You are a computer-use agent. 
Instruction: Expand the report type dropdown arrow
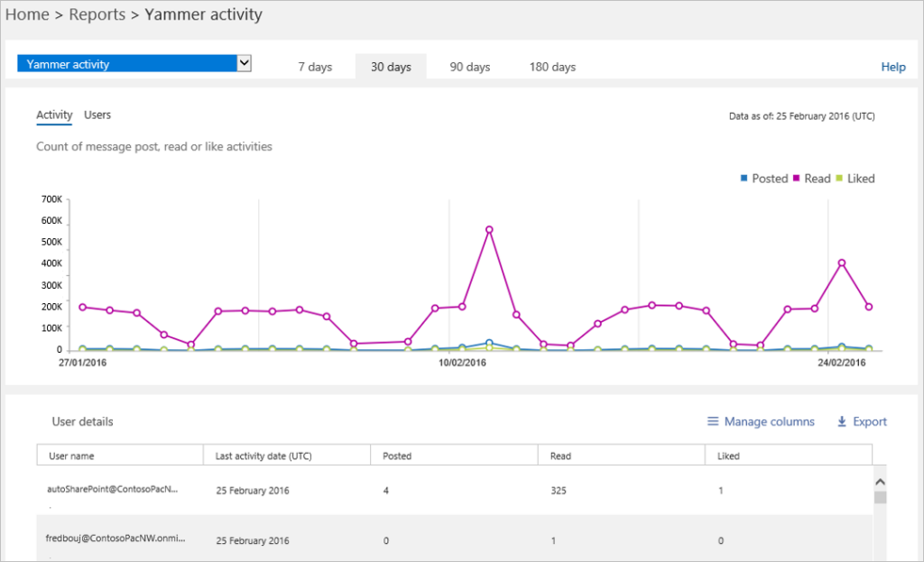[244, 63]
